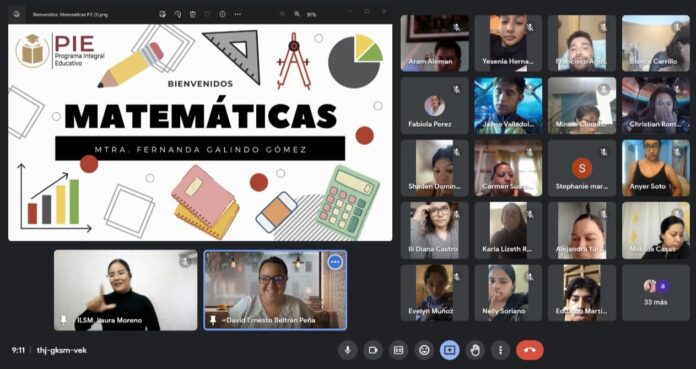Screen dimensions: 696x369
Task: Zoom in with the magnifier plus icon
Action: [x=297, y=14]
